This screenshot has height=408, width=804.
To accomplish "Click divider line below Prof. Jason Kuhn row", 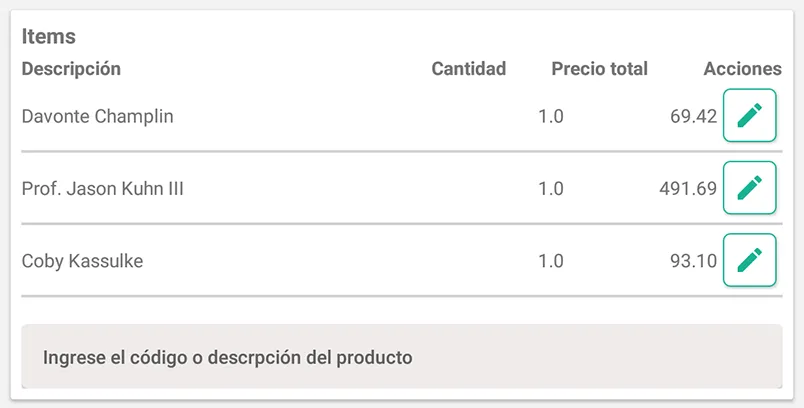I will (x=401, y=224).
